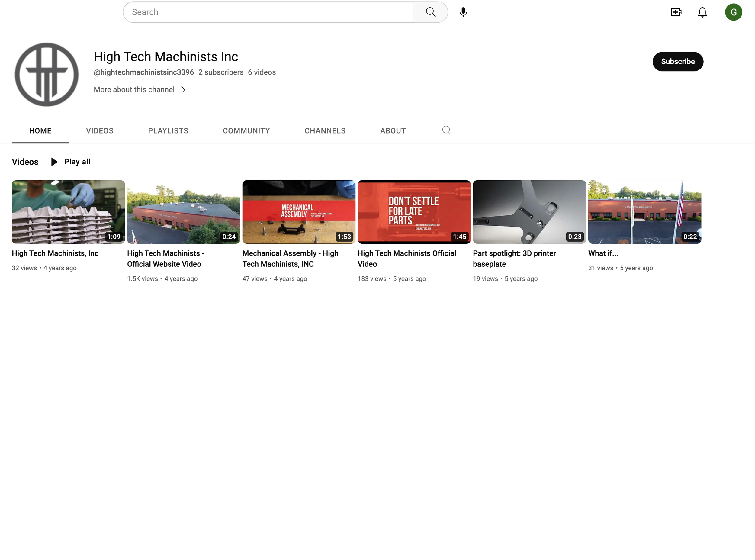This screenshot has width=755, height=560.
Task: Open the Playlists tab
Action: [x=168, y=130]
